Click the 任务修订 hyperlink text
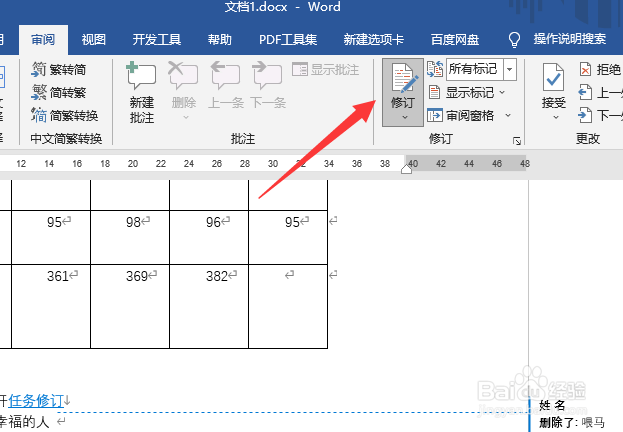This screenshot has height=432, width=623. (36, 401)
